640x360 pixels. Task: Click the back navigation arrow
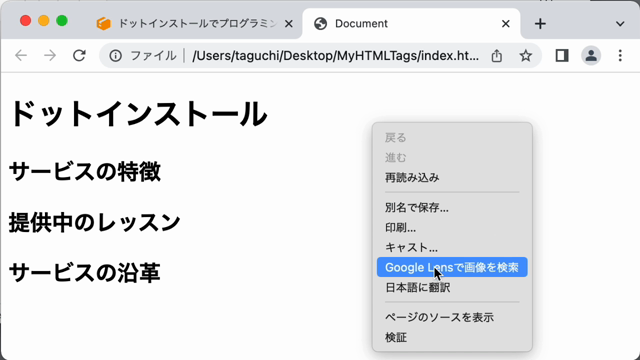pos(21,56)
